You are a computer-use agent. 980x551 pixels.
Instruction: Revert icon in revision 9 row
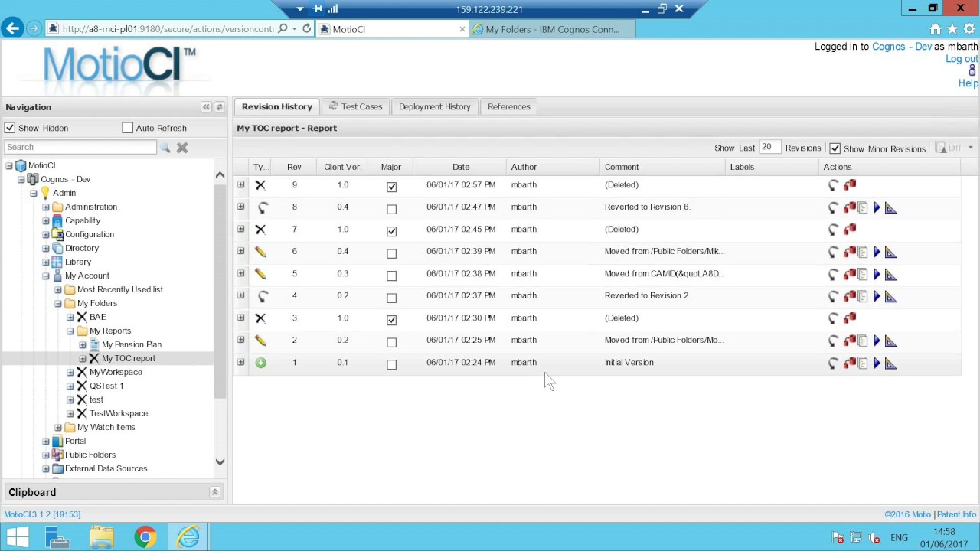(834, 185)
